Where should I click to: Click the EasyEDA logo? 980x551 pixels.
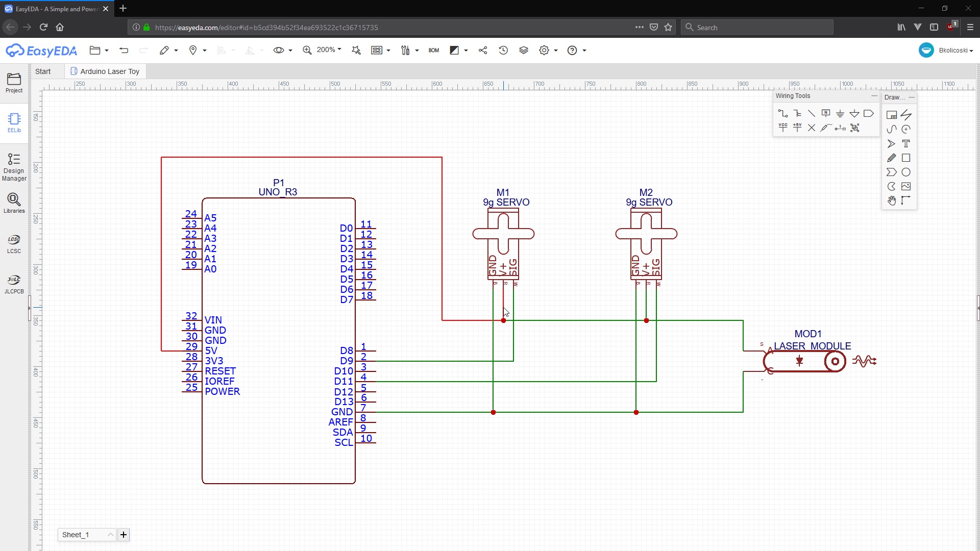click(41, 51)
